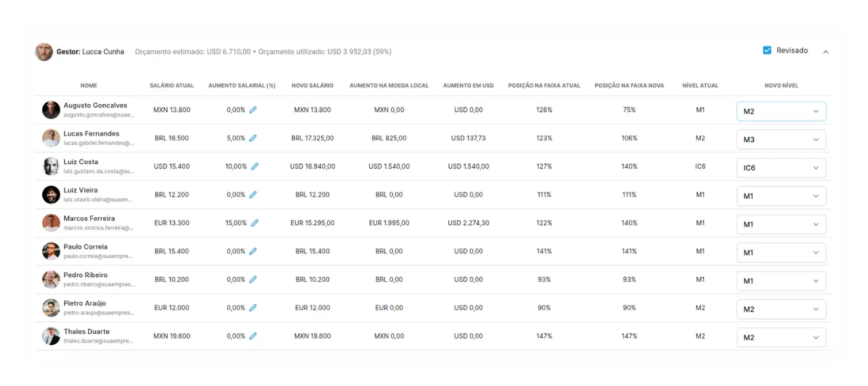This screenshot has width=868, height=386.
Task: Click Lucas Fernandes' profile avatar
Action: click(51, 138)
